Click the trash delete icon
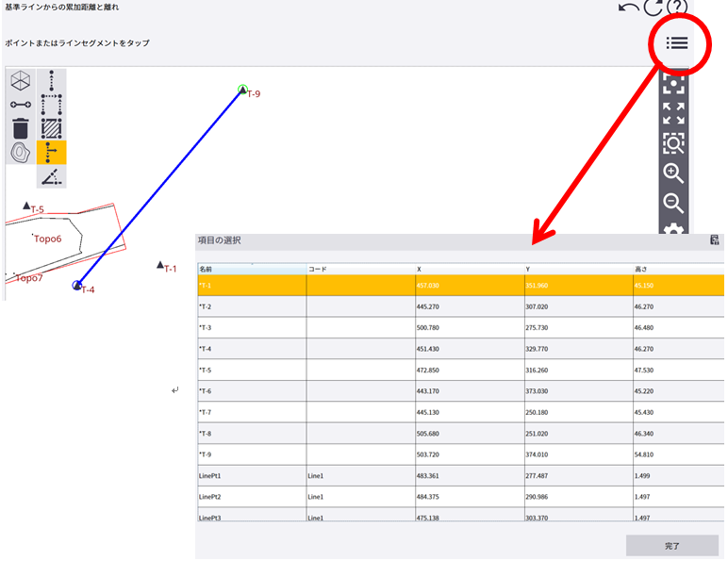 click(x=21, y=128)
